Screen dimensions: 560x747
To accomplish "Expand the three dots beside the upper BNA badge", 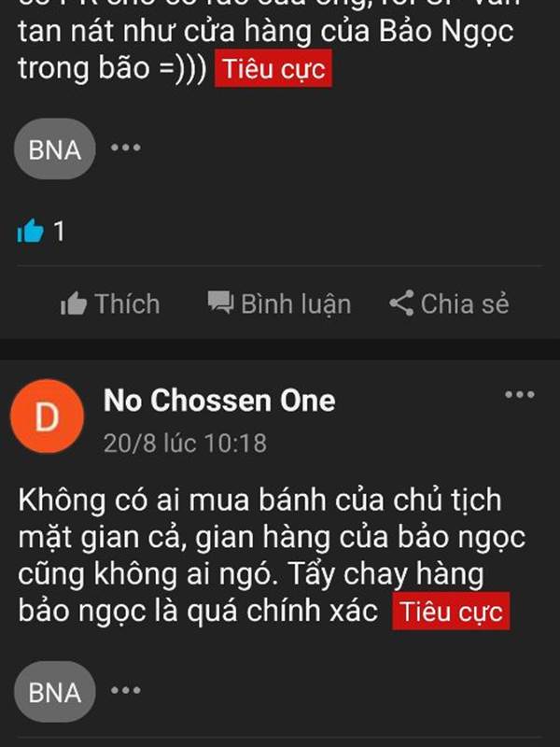I will [x=126, y=148].
